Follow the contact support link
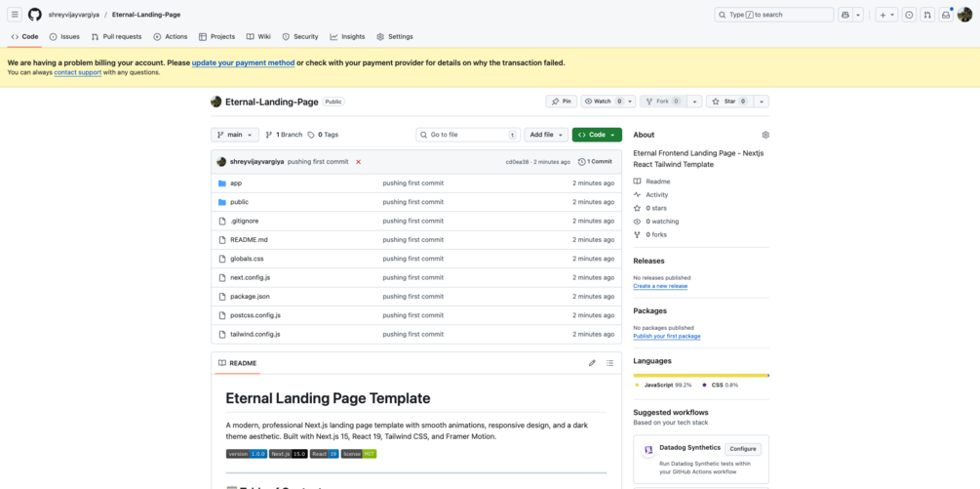This screenshot has width=980, height=489. click(x=77, y=72)
